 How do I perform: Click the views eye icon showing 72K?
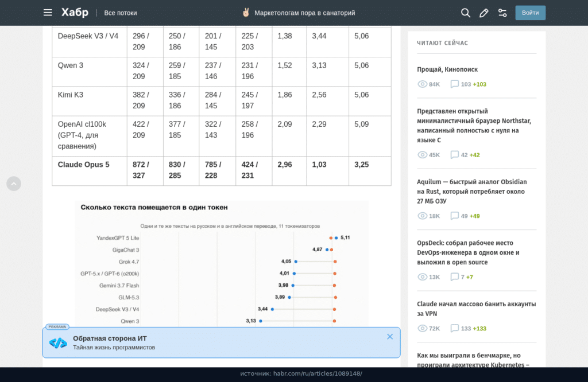(422, 328)
